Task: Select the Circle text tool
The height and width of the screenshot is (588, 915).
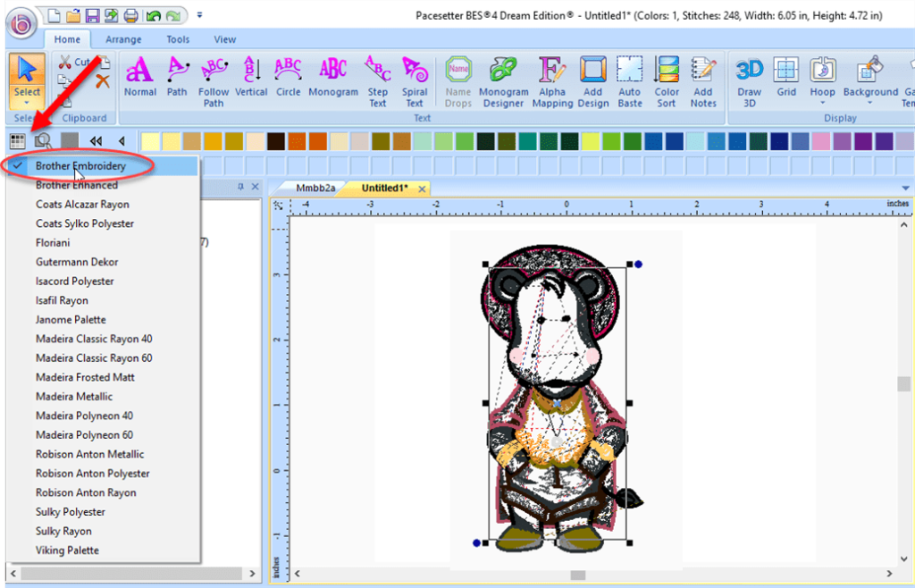Action: tap(288, 80)
